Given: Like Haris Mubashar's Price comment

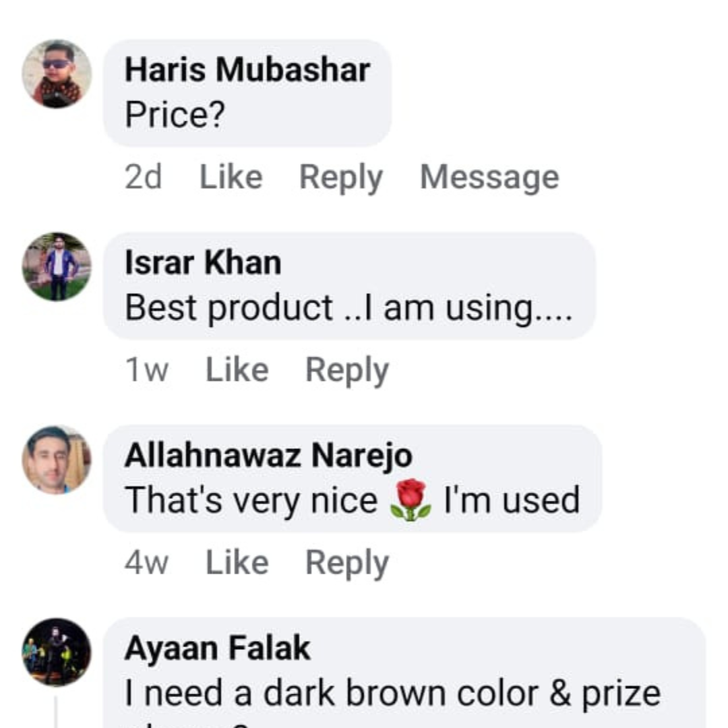Looking at the screenshot, I should point(231,177).
